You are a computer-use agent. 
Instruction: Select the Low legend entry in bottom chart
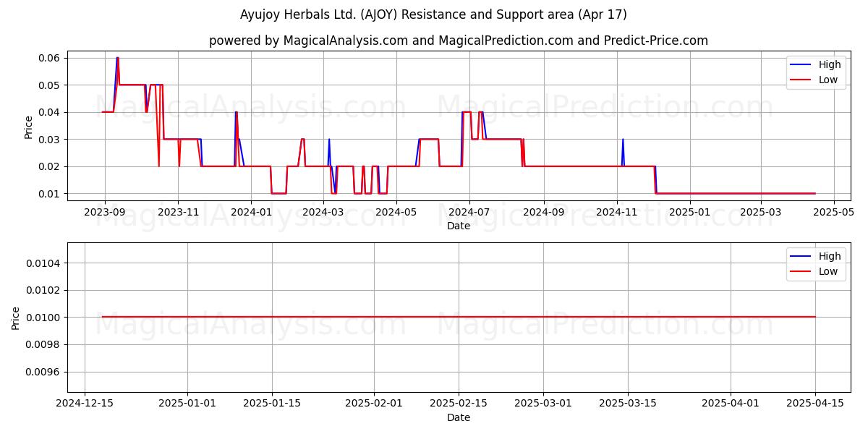[x=814, y=272]
